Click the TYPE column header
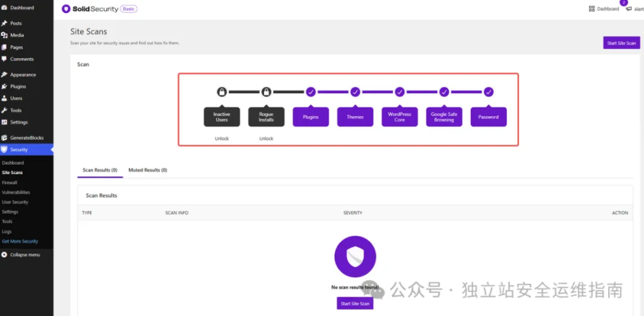This screenshot has width=644, height=316. pos(87,213)
